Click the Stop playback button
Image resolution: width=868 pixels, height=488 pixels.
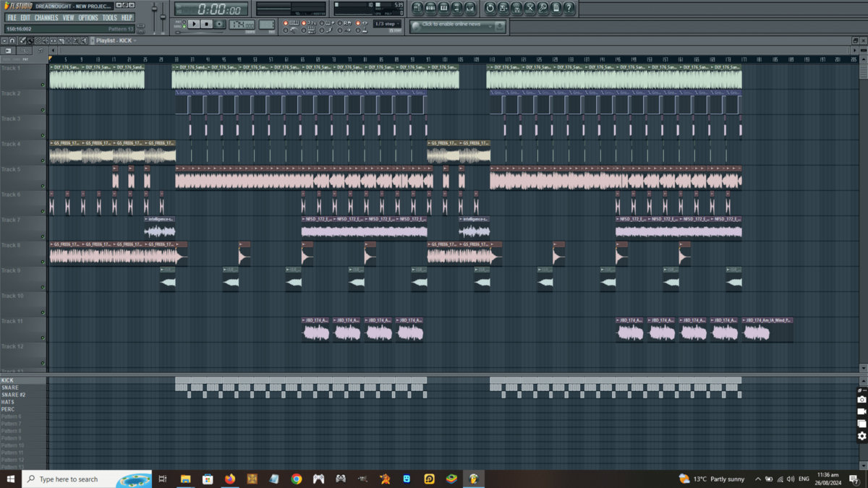(206, 24)
